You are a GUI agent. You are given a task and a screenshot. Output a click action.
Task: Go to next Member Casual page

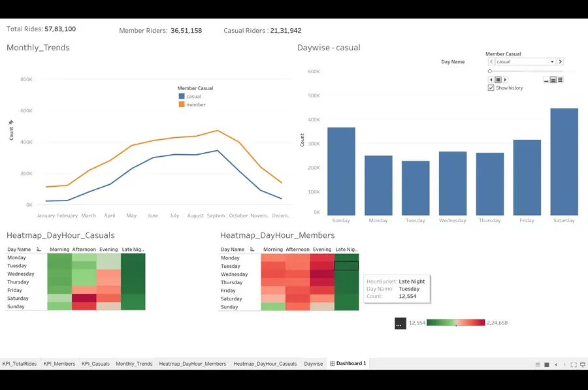click(561, 61)
